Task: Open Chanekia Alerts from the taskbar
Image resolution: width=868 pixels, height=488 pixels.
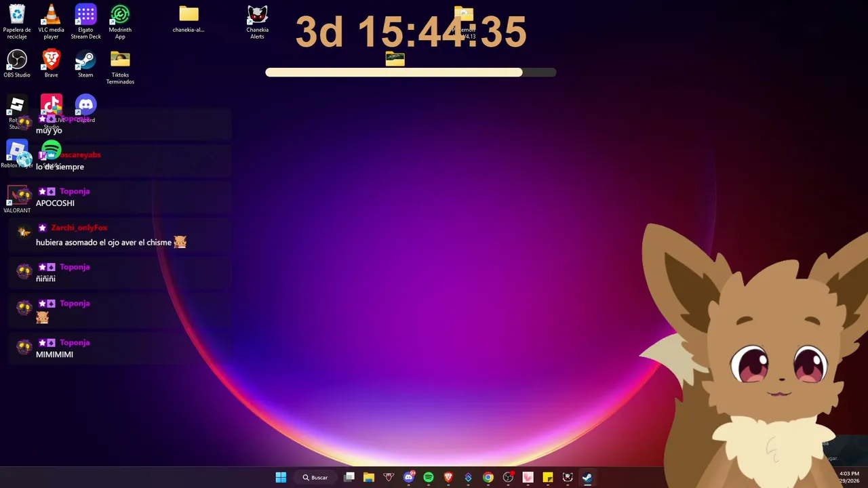Action: pos(568,477)
